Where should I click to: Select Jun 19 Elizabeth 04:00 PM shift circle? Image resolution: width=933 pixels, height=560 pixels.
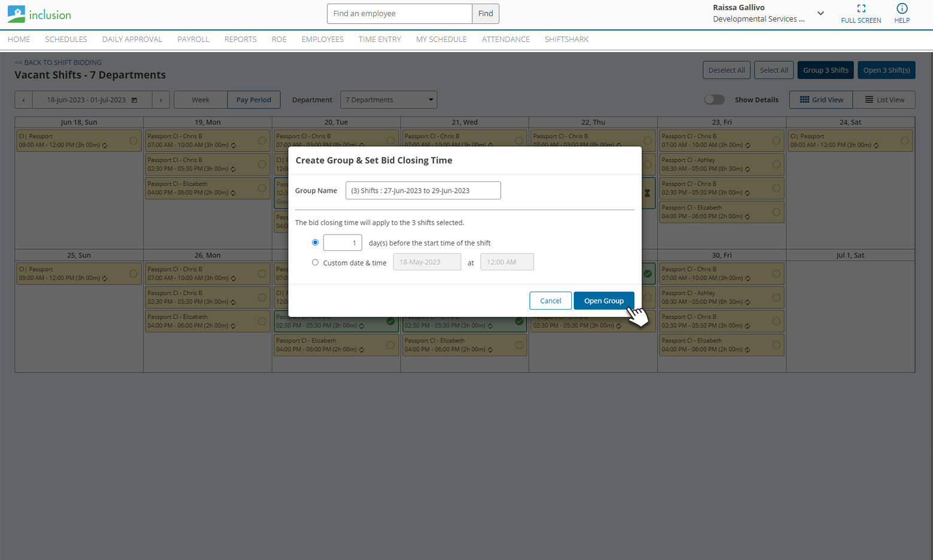click(x=262, y=188)
